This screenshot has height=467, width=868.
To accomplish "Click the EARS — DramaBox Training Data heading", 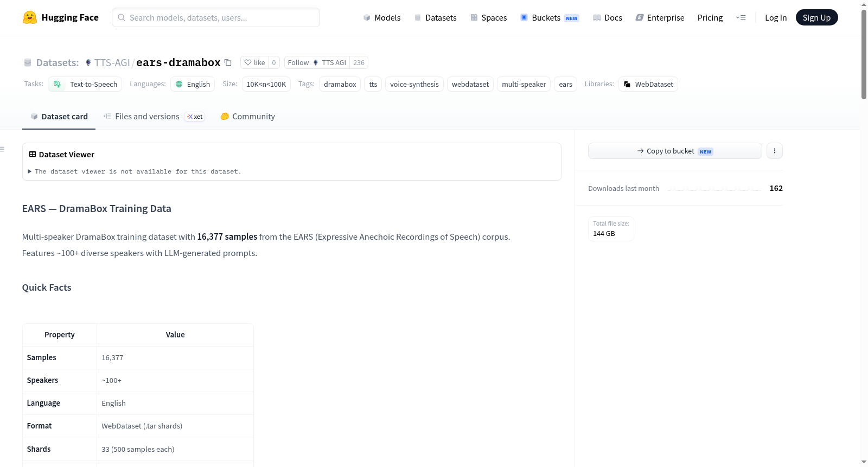I will tap(97, 209).
